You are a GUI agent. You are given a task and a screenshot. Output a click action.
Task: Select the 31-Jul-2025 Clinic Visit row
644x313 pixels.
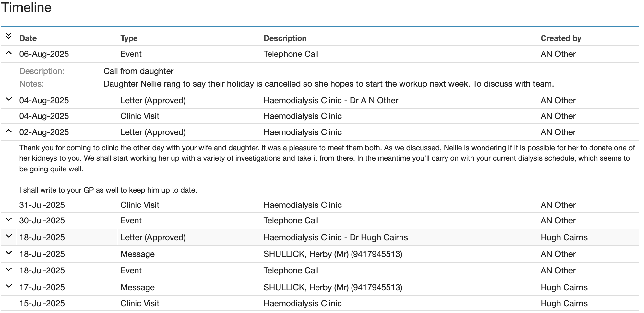pos(140,205)
